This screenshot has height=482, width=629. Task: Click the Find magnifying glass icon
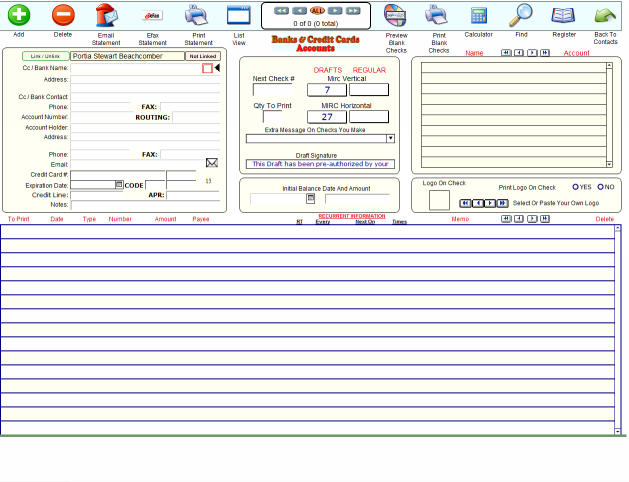pos(521,15)
